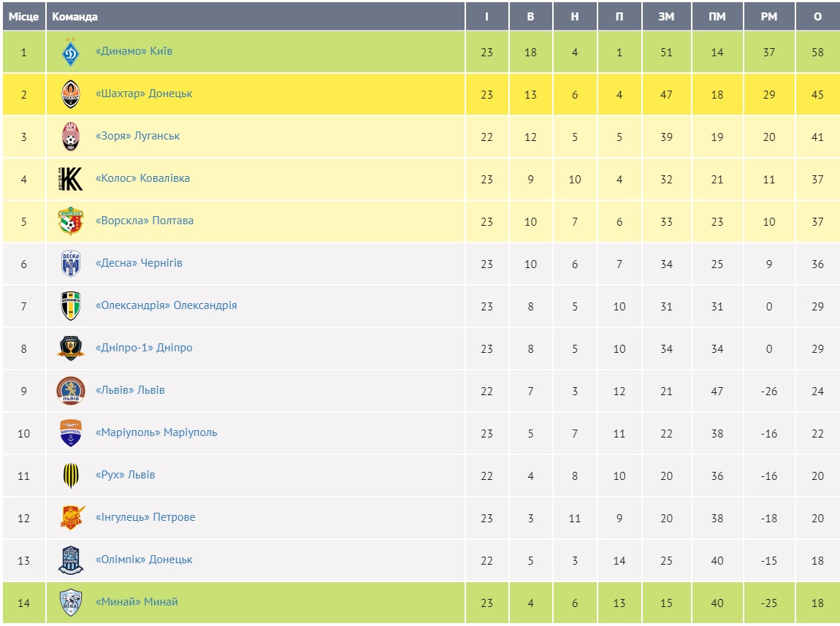Viewport: 840px width, 626px height.
Task: Click the Inhulets Petrove club logo
Action: 71,518
